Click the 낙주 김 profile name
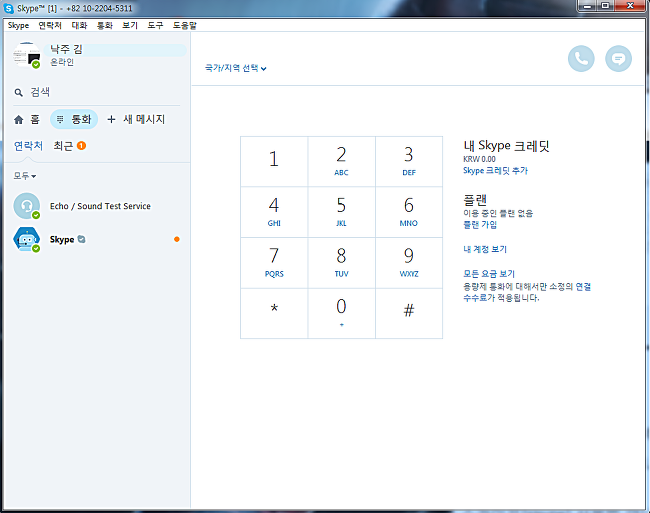650x513 pixels. 66,49
